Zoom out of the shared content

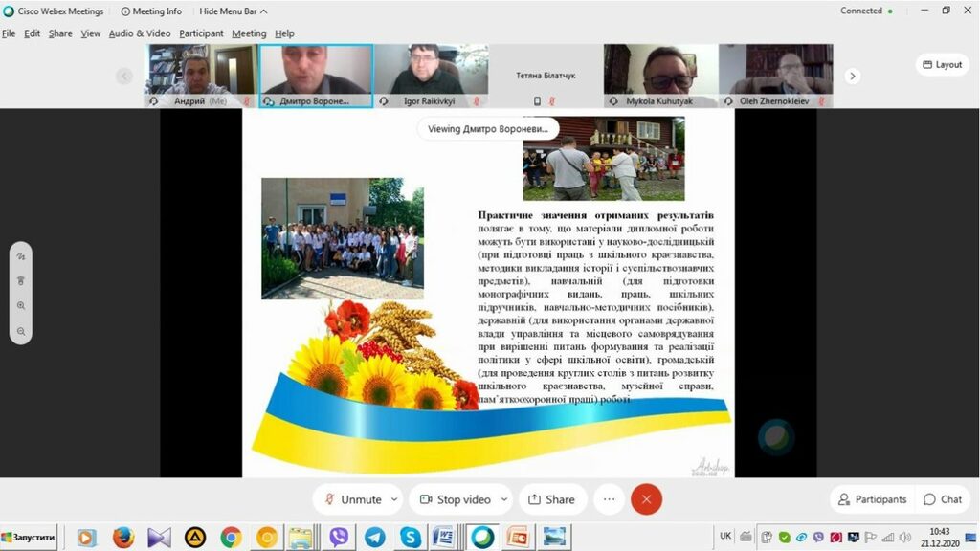21,332
